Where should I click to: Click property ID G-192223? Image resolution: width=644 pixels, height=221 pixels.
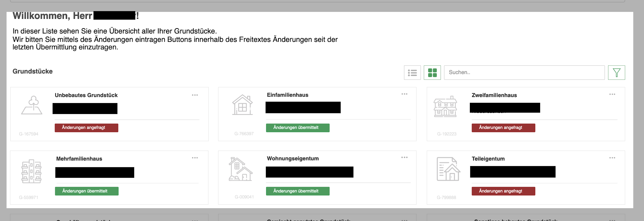(447, 134)
